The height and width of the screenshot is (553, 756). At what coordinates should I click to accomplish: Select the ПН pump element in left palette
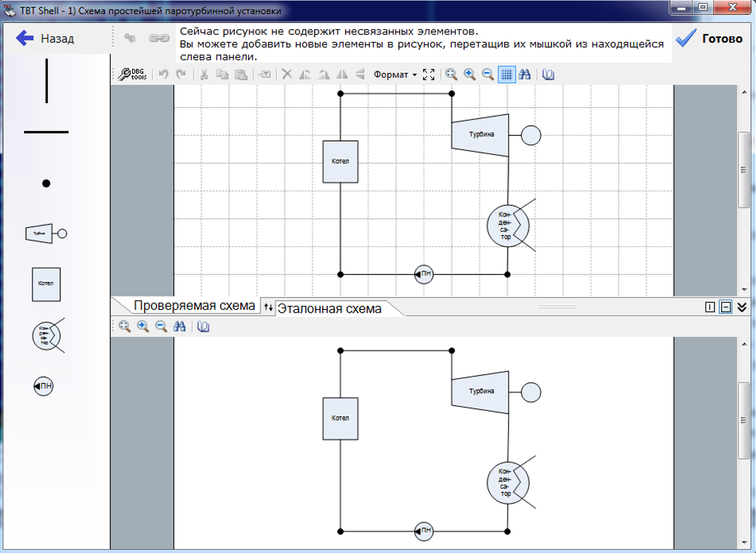point(43,386)
